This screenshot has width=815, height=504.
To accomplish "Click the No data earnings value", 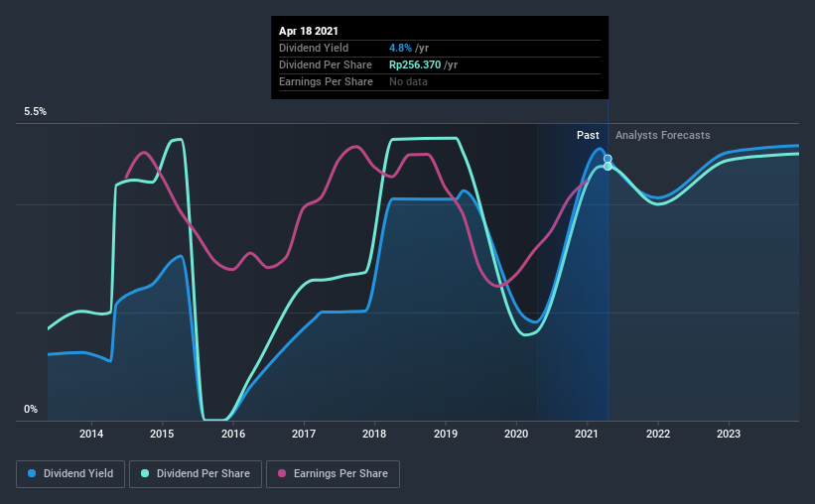I will pyautogui.click(x=409, y=81).
